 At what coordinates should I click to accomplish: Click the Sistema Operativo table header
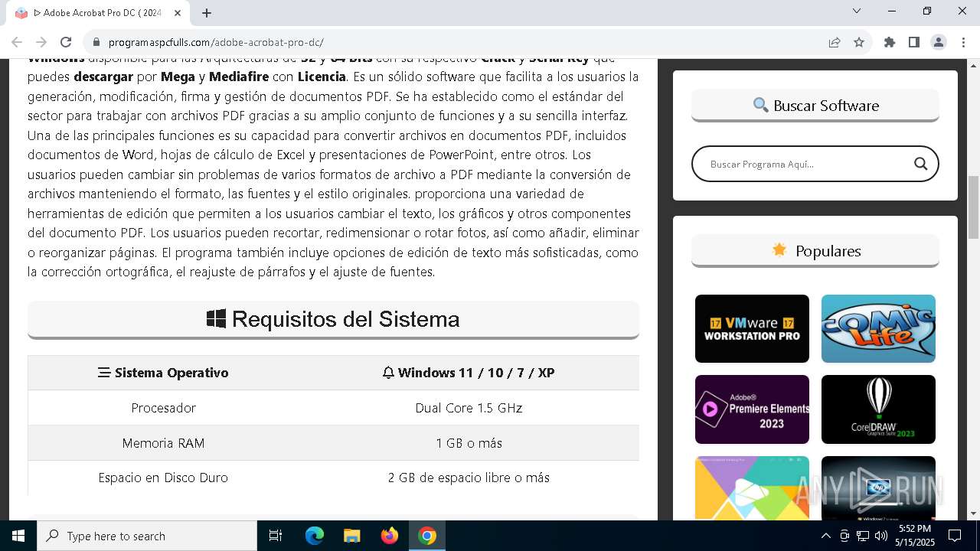coord(163,373)
